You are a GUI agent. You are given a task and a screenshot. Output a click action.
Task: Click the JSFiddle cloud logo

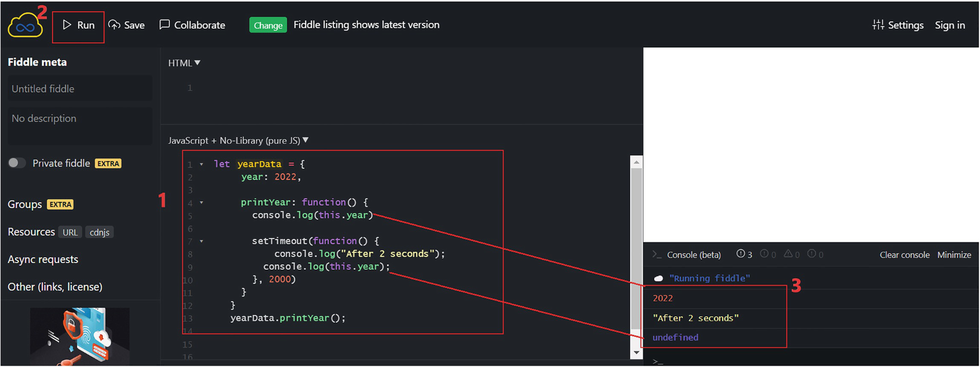coord(25,26)
